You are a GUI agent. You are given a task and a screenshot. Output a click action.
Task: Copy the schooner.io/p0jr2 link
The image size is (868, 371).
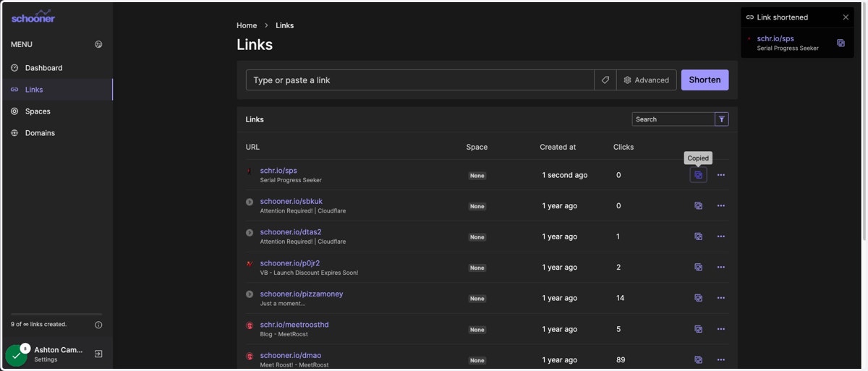click(x=698, y=267)
